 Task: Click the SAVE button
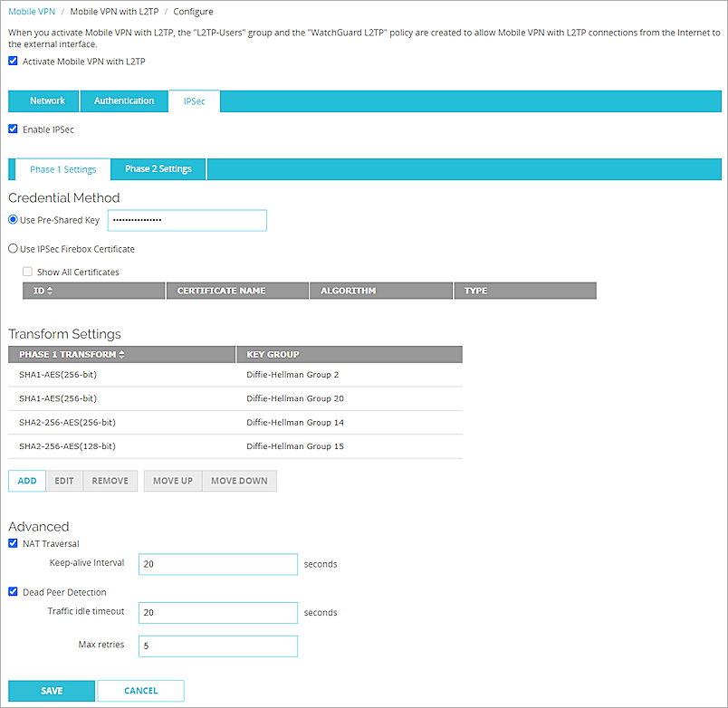coord(51,690)
